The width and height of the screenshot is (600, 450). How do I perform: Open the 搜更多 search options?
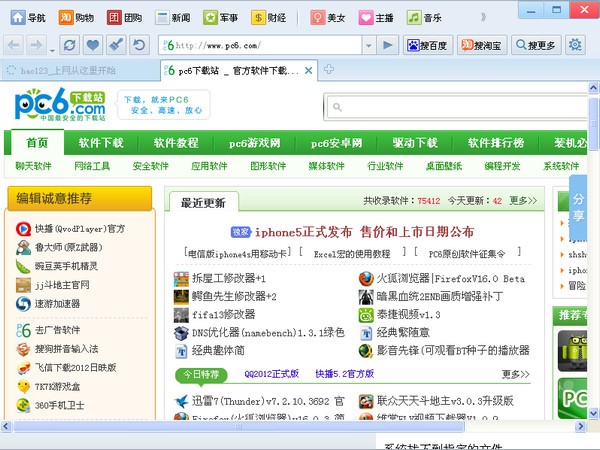[x=536, y=46]
